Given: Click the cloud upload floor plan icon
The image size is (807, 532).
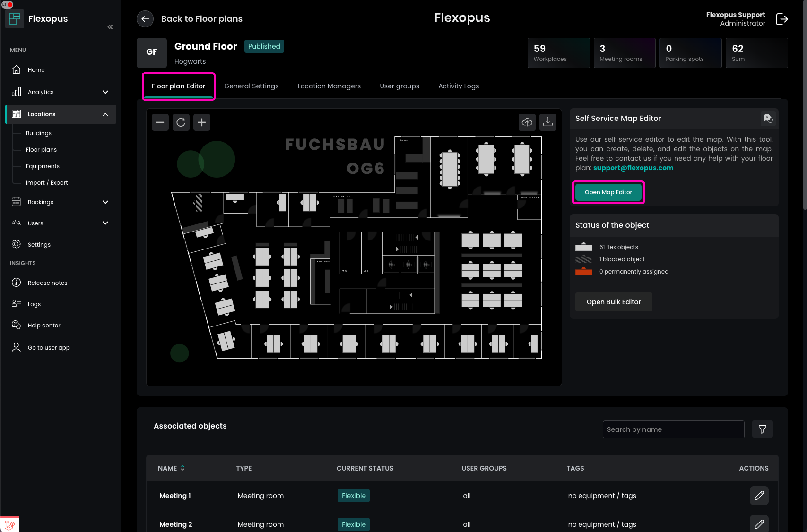Looking at the screenshot, I should (x=527, y=122).
